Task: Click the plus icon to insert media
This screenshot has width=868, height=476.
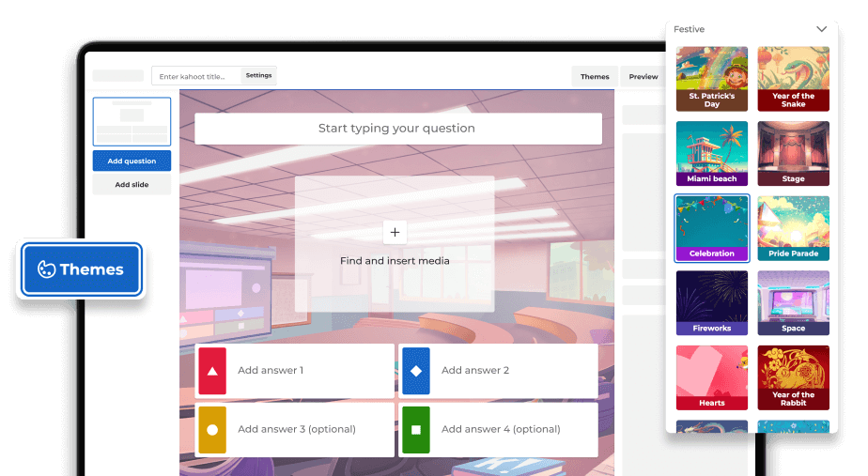Action: pos(395,233)
